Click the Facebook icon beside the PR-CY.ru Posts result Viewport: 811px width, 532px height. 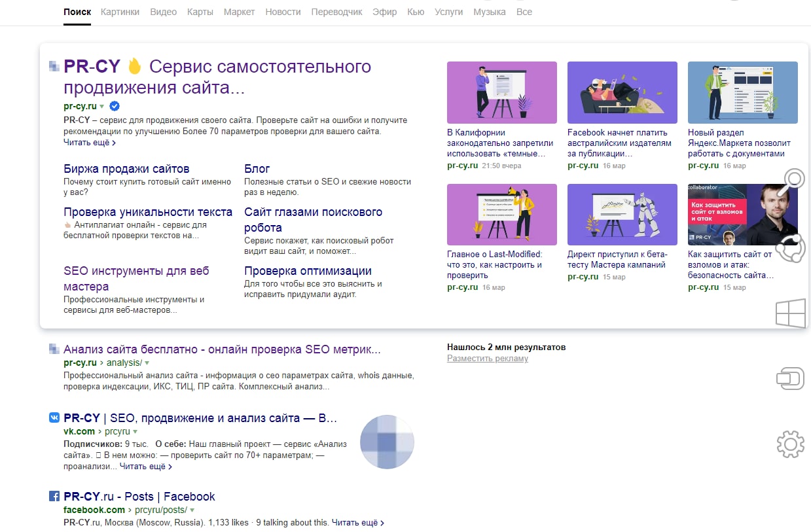tap(54, 497)
